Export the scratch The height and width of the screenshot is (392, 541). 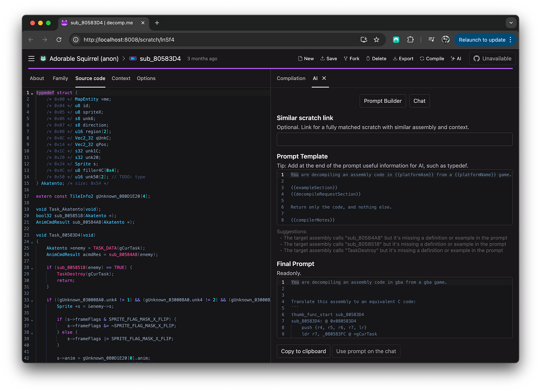(x=403, y=58)
